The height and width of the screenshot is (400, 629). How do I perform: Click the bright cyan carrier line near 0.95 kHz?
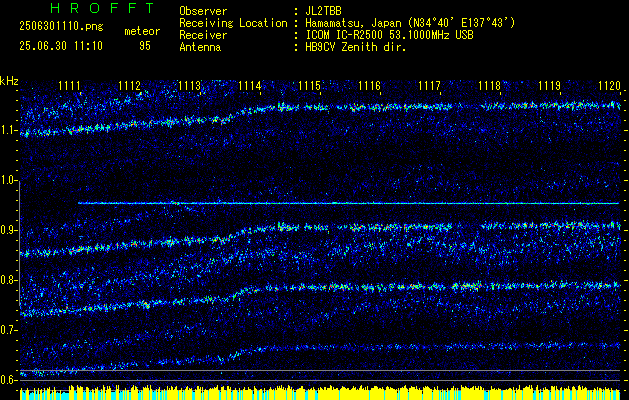pyautogui.click(x=348, y=203)
